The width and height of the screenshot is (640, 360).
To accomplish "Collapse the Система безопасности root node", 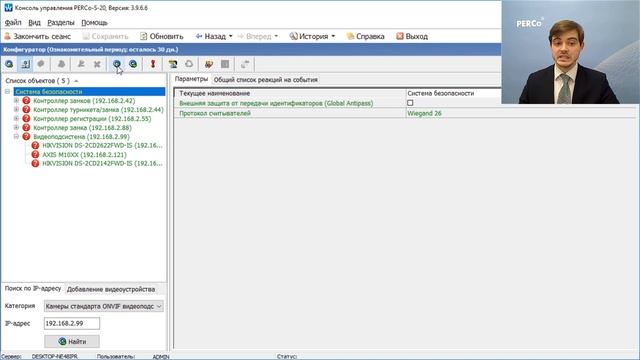I will [x=7, y=91].
